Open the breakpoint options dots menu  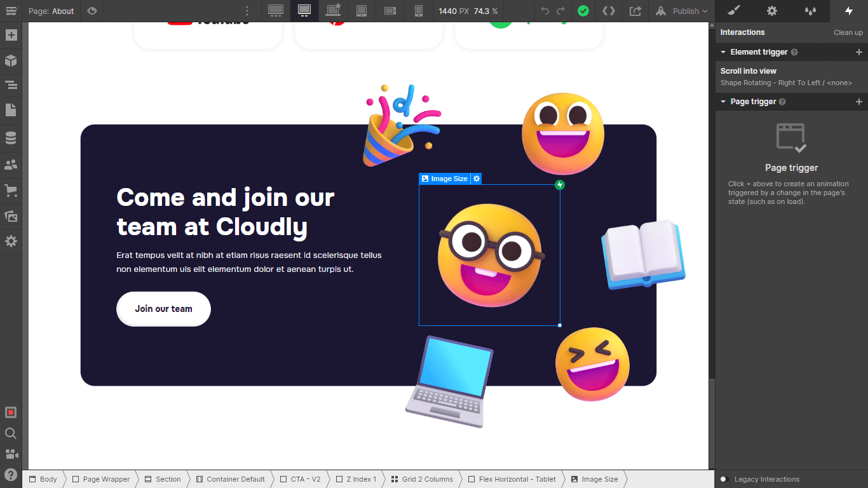pyautogui.click(x=247, y=11)
